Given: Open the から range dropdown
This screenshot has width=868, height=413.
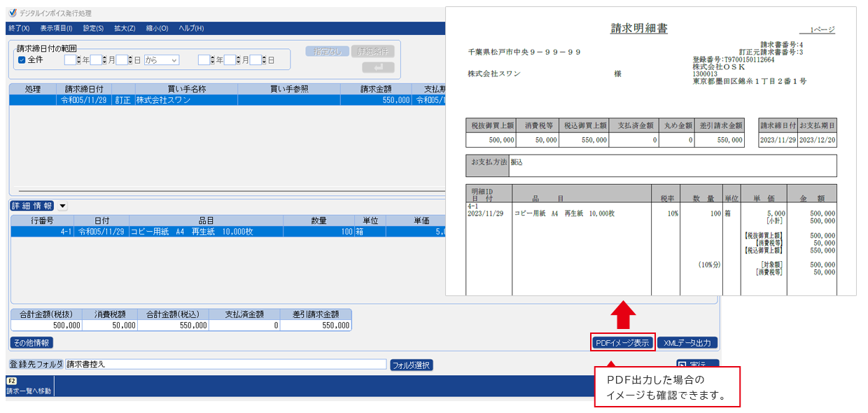Looking at the screenshot, I should point(162,60).
